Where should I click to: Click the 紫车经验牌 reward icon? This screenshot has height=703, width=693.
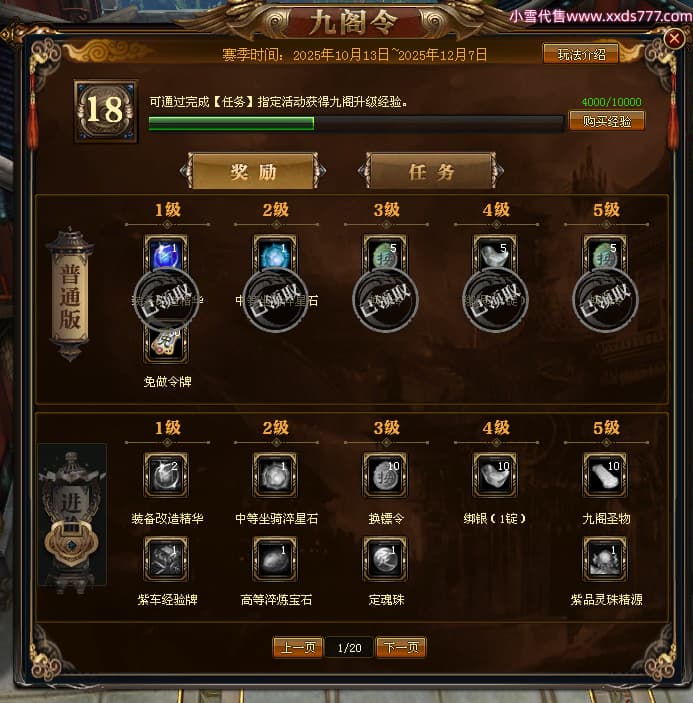(166, 559)
